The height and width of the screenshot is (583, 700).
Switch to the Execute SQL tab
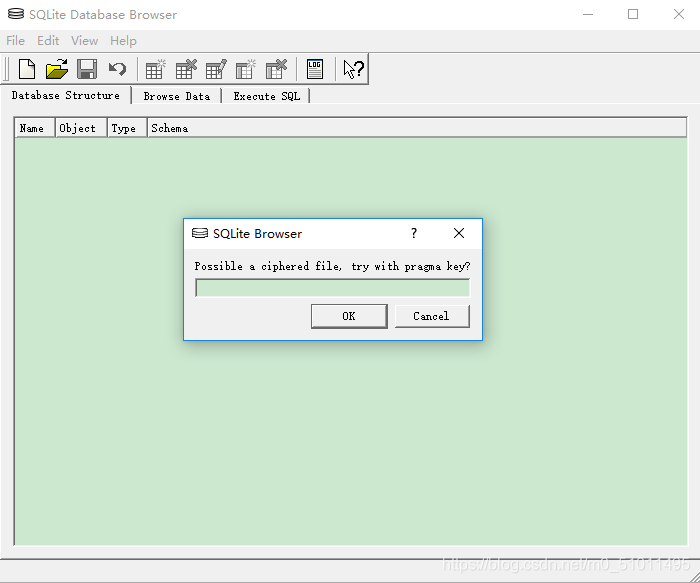tap(267, 96)
